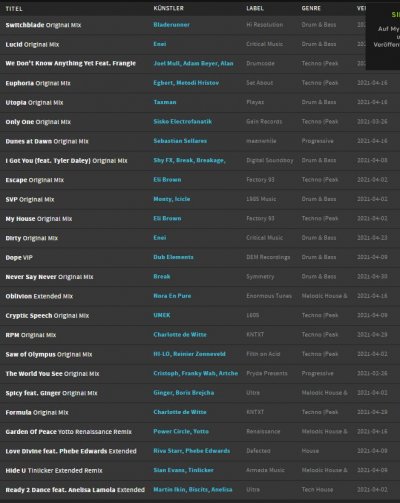Open label 1985 Music
Image resolution: width=400 pixels, height=503 pixels.
[261, 199]
